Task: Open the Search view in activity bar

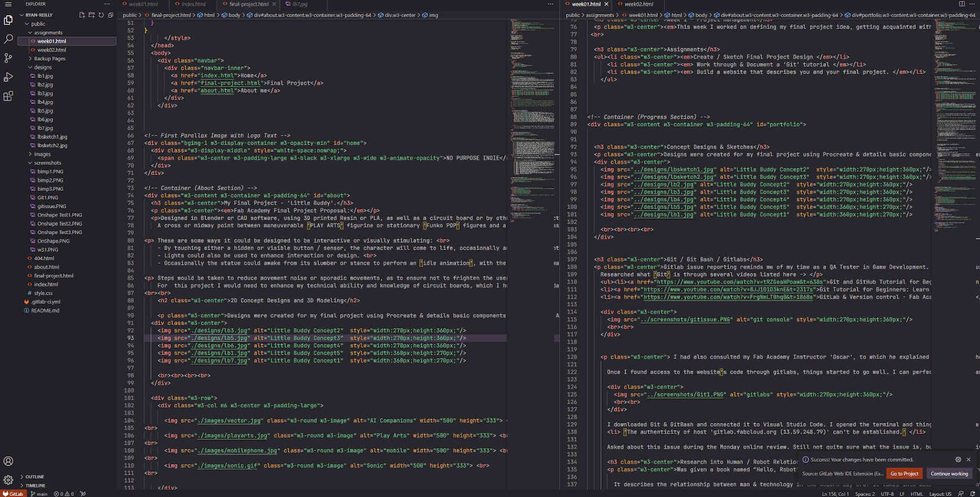Action: point(8,39)
